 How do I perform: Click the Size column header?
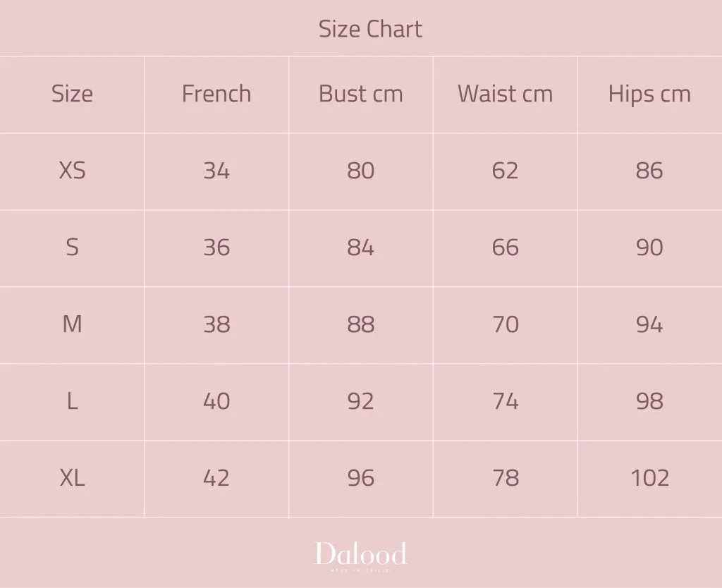point(73,94)
